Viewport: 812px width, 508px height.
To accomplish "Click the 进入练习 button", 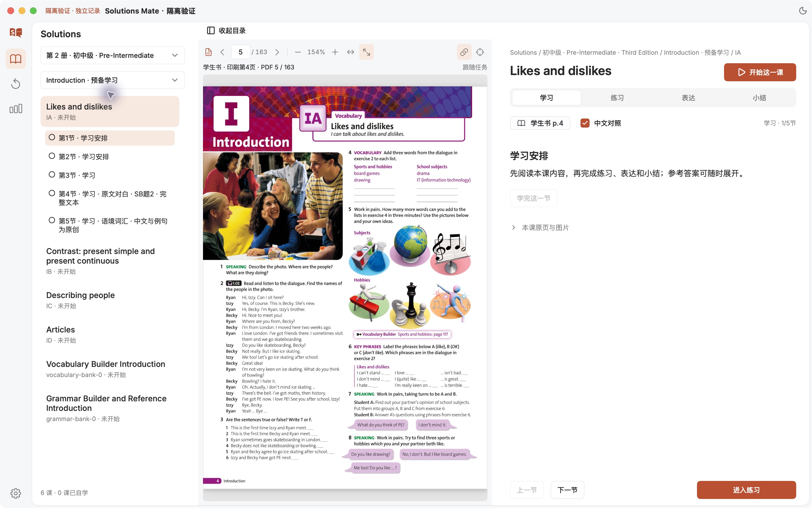I will [746, 490].
